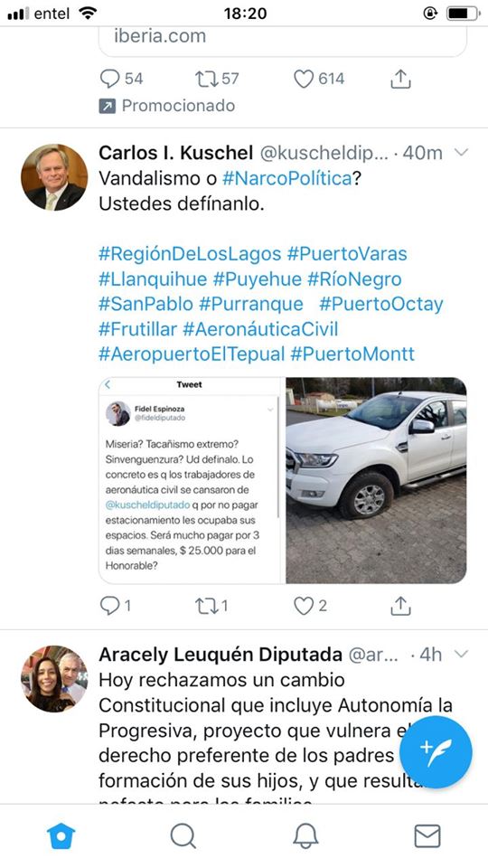Expand options chevron on Kuschel's tweet
488x868 pixels.
[x=461, y=152]
